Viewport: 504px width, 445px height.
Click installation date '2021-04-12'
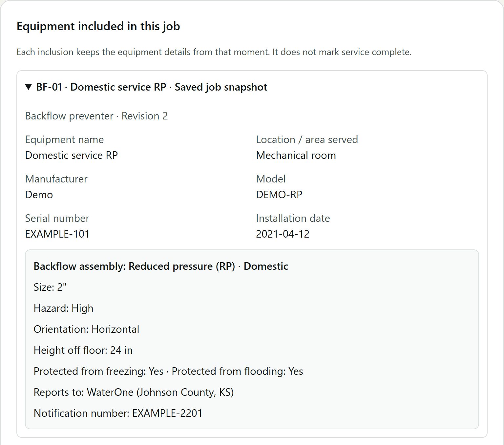pyautogui.click(x=283, y=234)
